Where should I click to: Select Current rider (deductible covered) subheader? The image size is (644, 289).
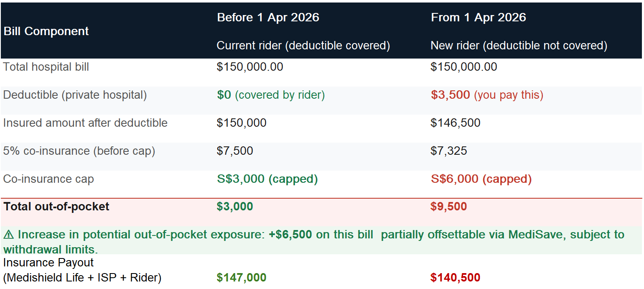pos(303,46)
